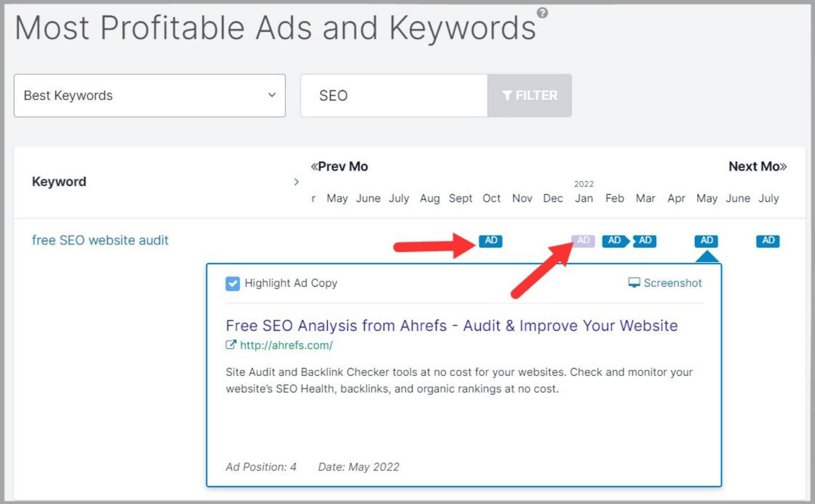Click inside the SEO search input field
The image size is (815, 504).
click(392, 95)
